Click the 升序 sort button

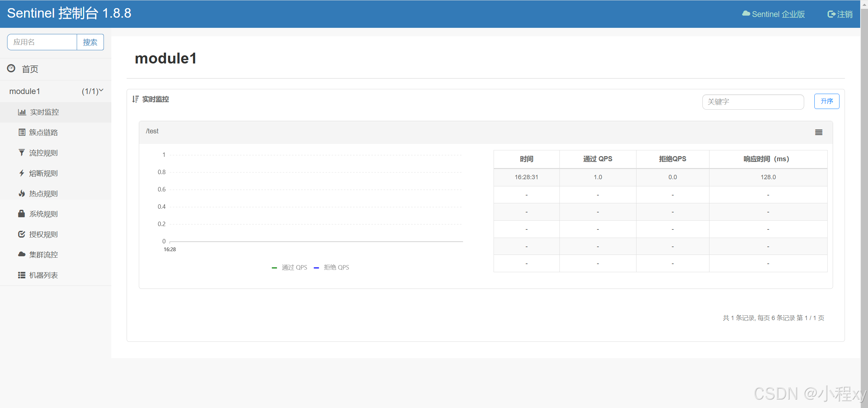tap(827, 101)
